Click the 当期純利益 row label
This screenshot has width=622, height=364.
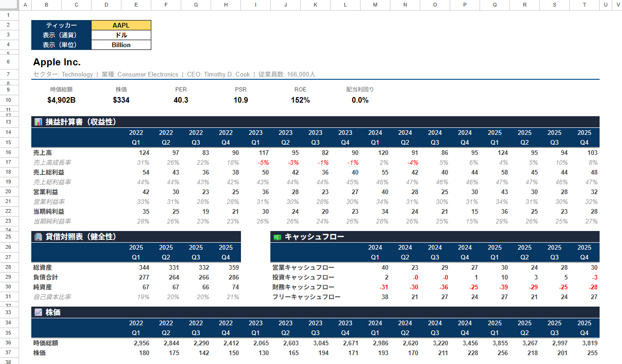click(x=49, y=211)
